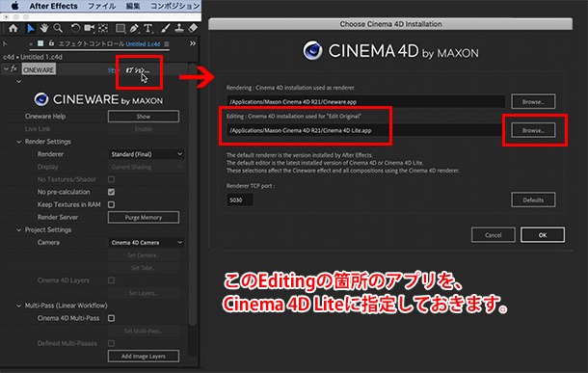Viewport: 588px width, 373px height.
Task: Open the ファイル menu
Action: tap(101, 6)
